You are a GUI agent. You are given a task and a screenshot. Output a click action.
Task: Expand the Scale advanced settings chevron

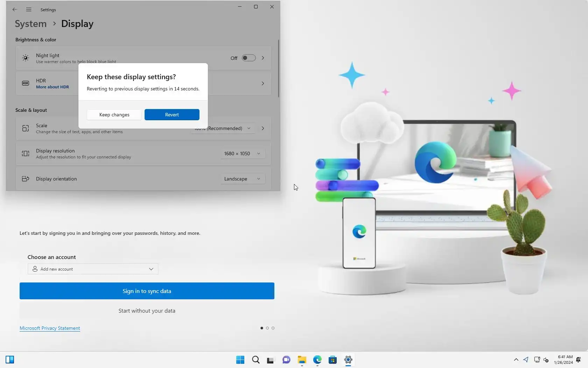[x=263, y=128]
